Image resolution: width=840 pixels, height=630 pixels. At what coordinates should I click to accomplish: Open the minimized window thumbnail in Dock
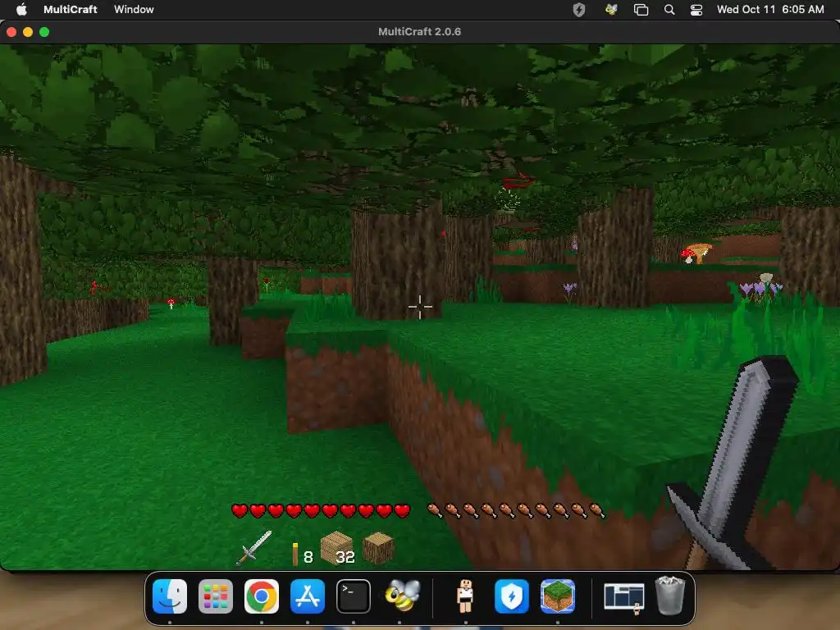[624, 597]
